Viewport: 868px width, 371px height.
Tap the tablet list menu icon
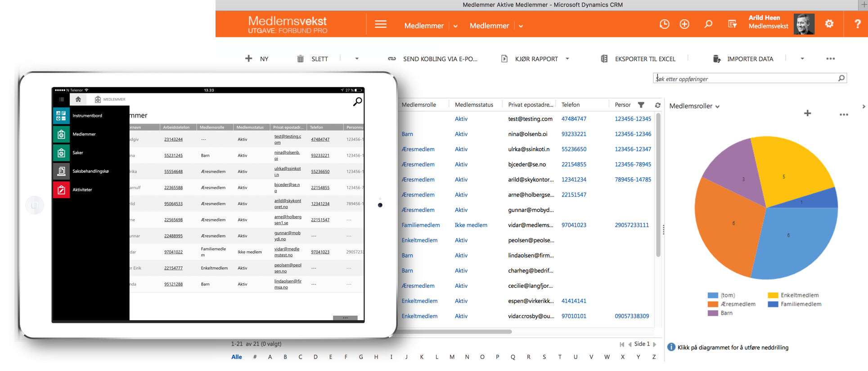click(x=62, y=100)
